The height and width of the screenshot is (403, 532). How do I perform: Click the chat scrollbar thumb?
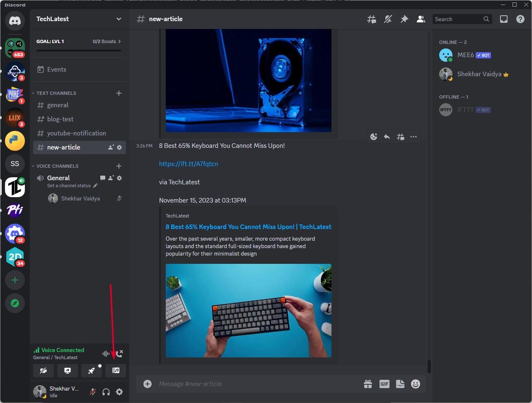click(x=429, y=367)
